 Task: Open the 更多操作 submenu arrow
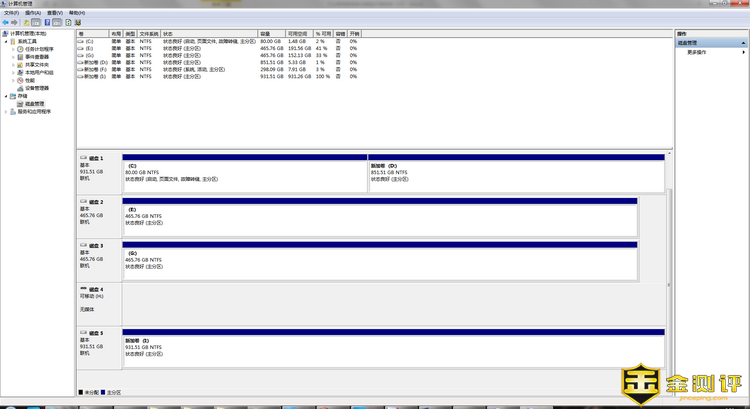point(742,51)
